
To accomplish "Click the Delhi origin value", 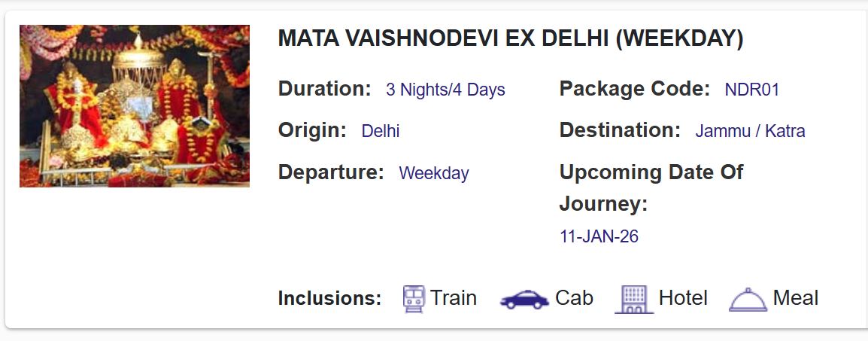I will pyautogui.click(x=381, y=132).
